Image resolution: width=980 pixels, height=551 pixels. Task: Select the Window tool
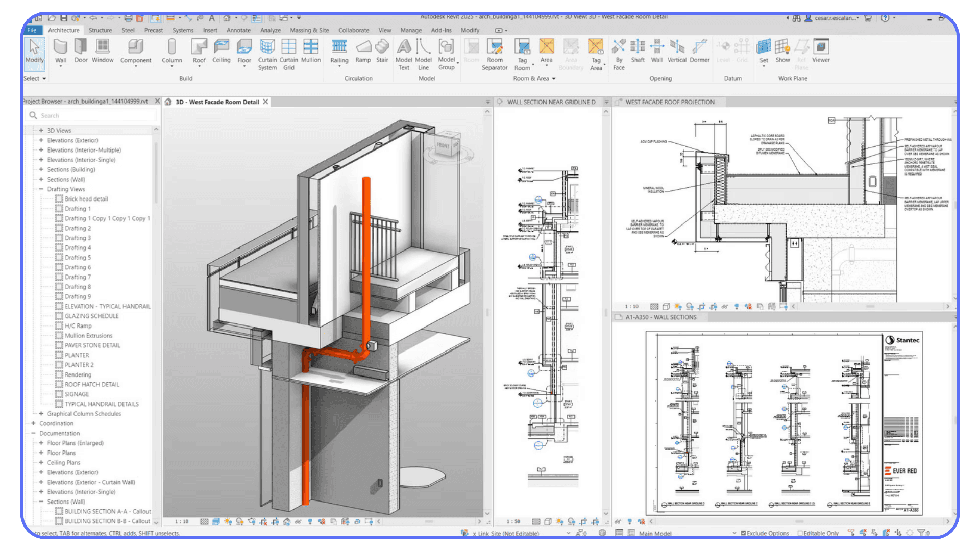pos(103,51)
